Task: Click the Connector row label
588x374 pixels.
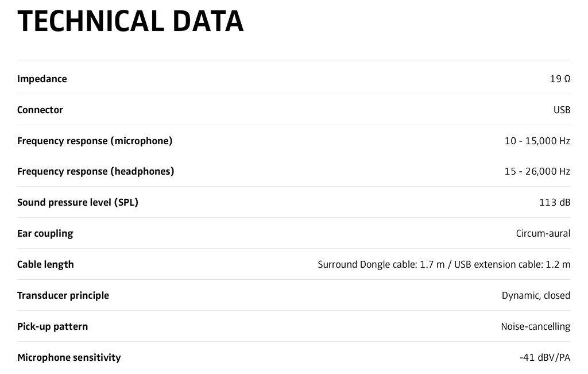Action: pos(40,110)
